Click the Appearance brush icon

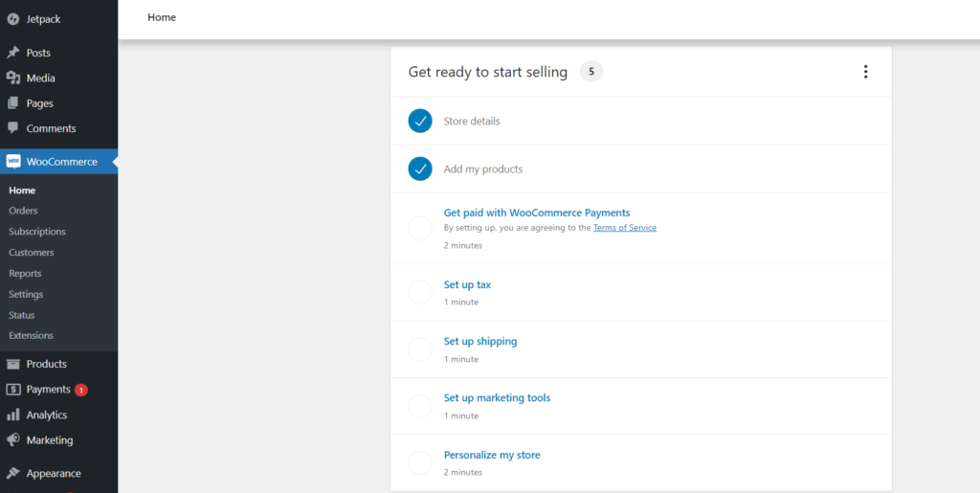pos(13,473)
